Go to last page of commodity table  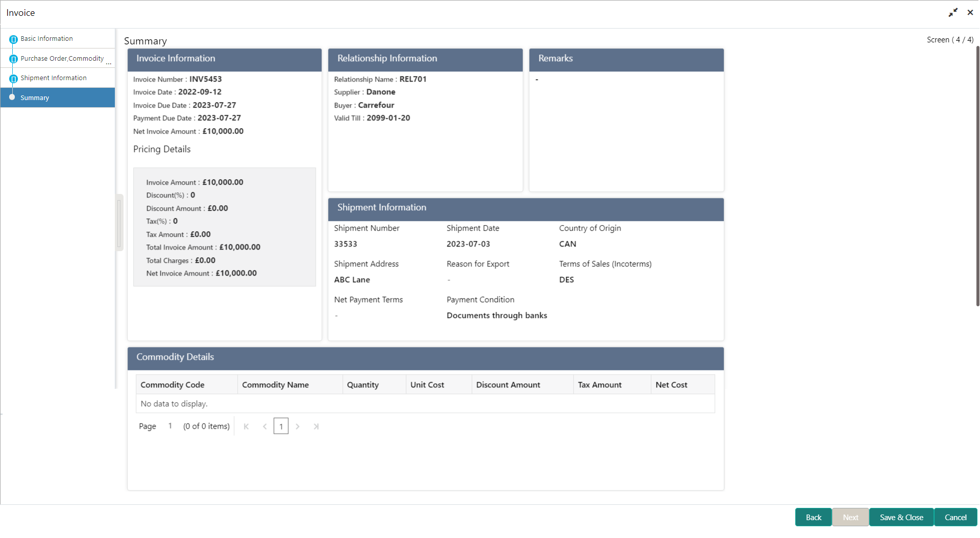click(316, 427)
